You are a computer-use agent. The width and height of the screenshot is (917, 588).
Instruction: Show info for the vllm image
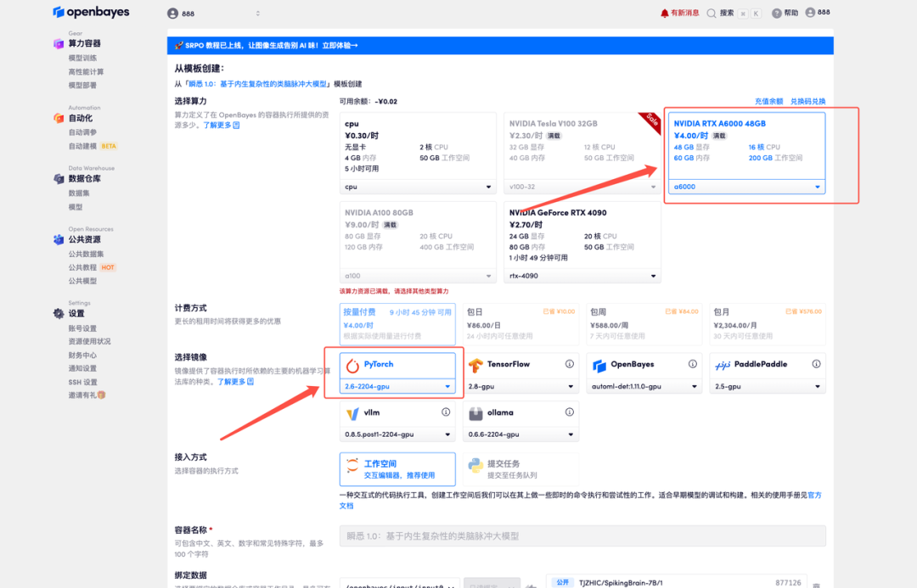[x=446, y=412]
